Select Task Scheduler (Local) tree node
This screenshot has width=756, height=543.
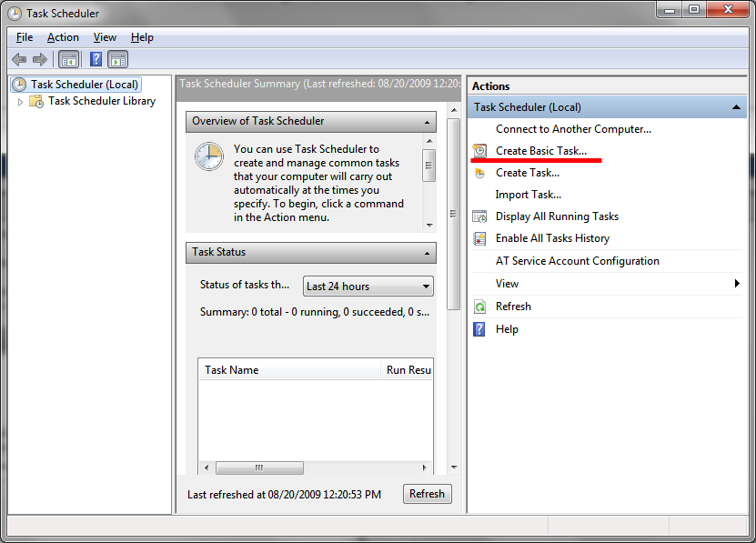(85, 85)
